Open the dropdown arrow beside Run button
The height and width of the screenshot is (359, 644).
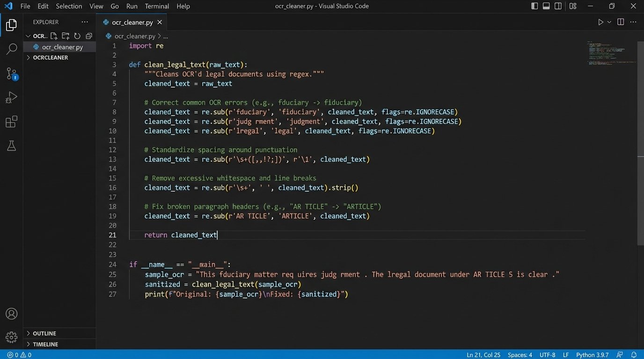coord(609,22)
